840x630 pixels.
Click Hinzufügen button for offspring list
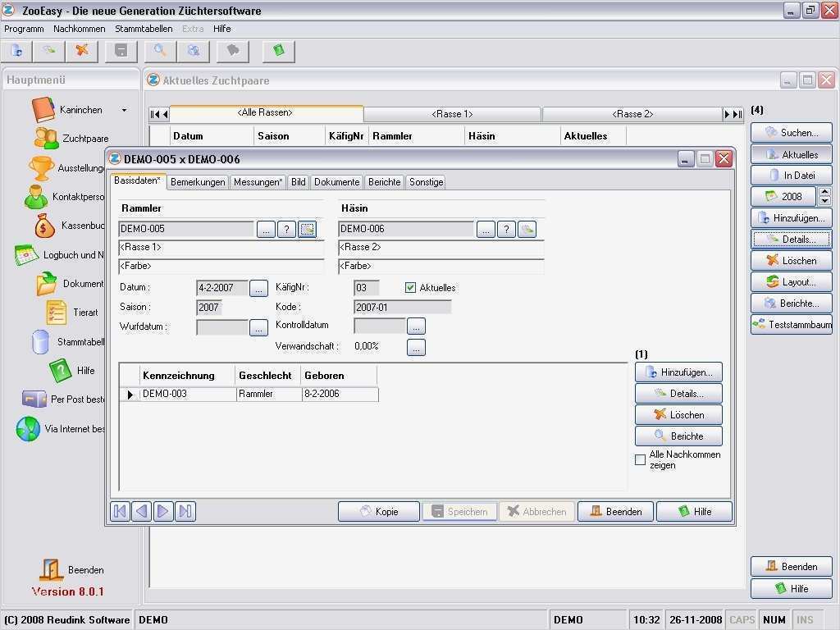point(678,372)
